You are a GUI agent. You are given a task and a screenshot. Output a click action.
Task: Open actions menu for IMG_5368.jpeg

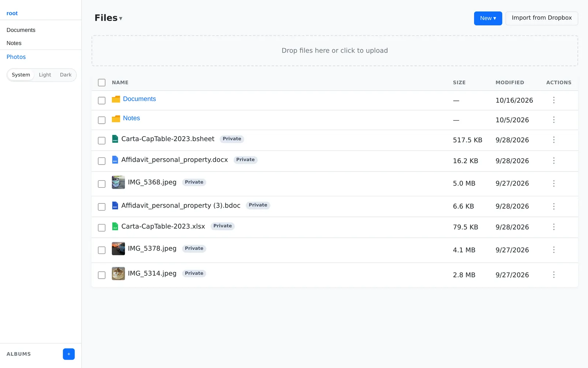[554, 183]
